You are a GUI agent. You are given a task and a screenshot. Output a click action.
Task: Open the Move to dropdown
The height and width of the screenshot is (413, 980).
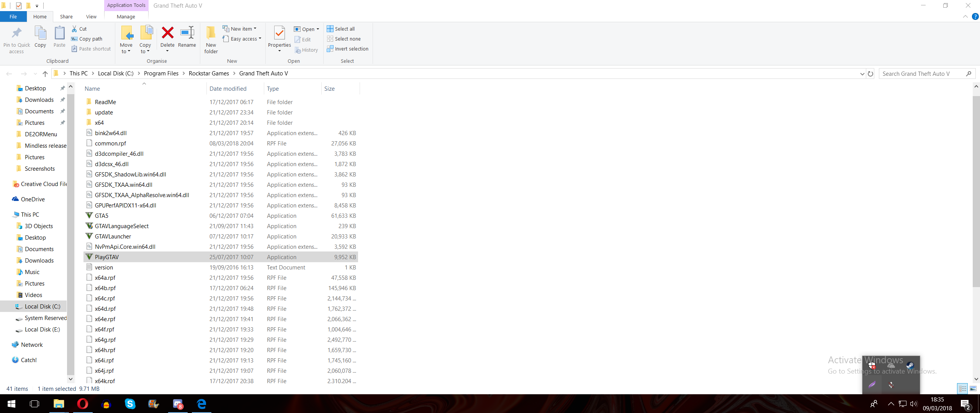(126, 48)
